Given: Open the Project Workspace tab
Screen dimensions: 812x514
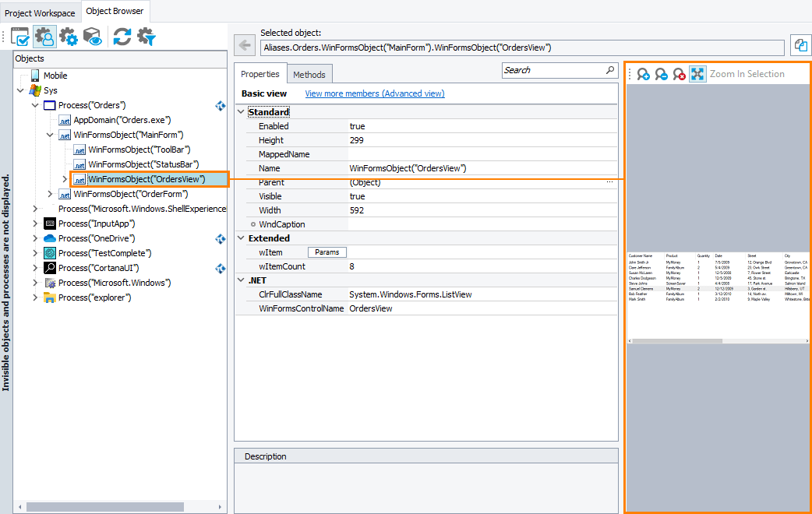Looking at the screenshot, I should (x=40, y=12).
